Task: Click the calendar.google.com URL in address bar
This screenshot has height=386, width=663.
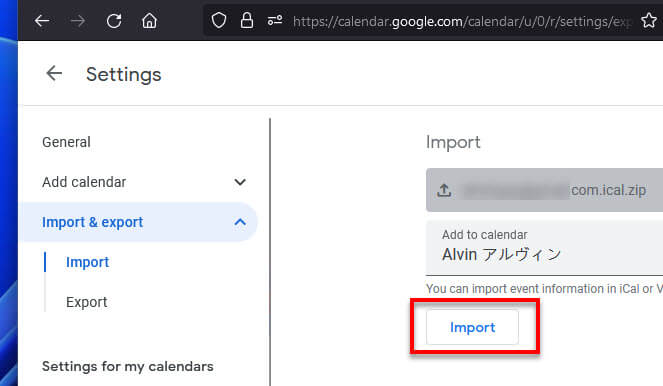Action: tap(462, 21)
